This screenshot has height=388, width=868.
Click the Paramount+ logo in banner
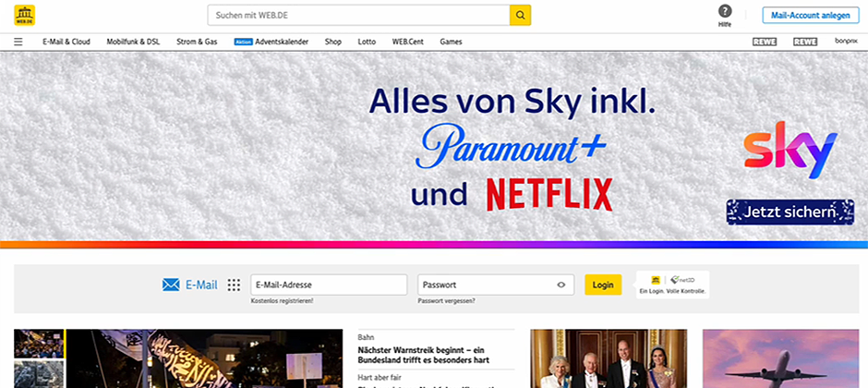pos(511,146)
